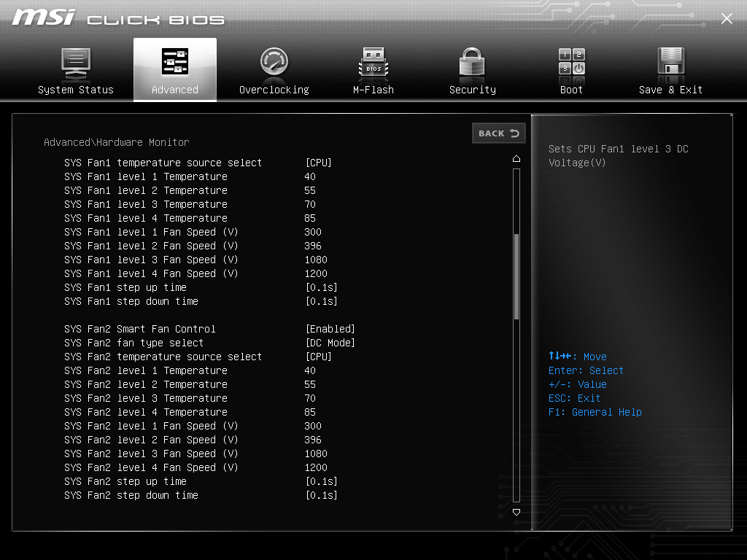Open the M-Flash BIOS chip icon
The image size is (747, 560).
click(x=373, y=62)
